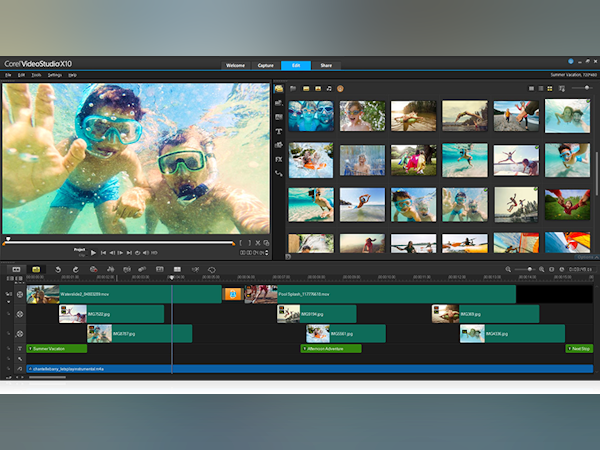This screenshot has width=600, height=450.
Task: Open the Tools menu
Action: point(36,75)
